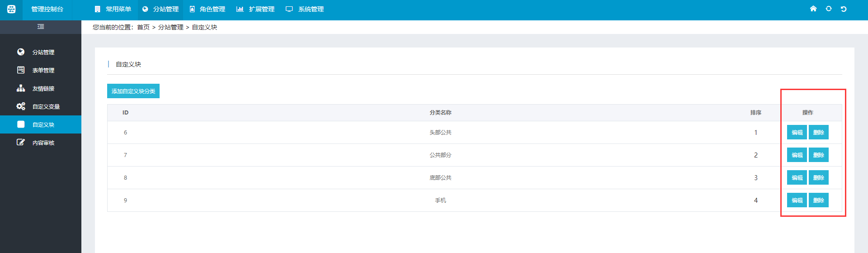Click the 自定义块 breadcrumb text

click(204, 27)
